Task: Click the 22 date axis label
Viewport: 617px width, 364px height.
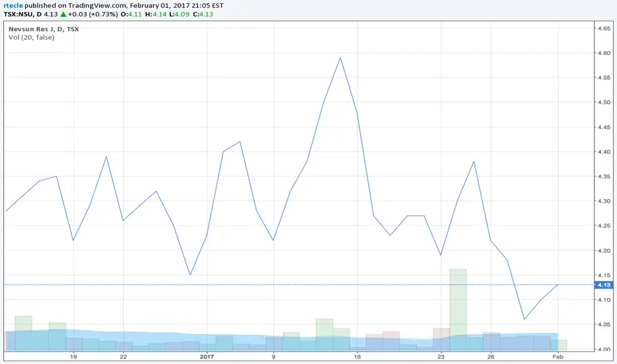Action: coord(123,357)
